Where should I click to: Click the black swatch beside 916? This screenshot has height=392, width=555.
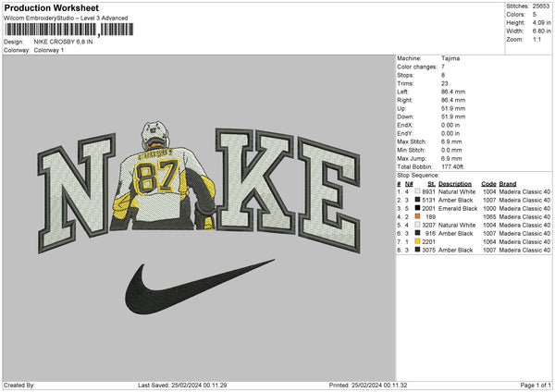point(418,233)
